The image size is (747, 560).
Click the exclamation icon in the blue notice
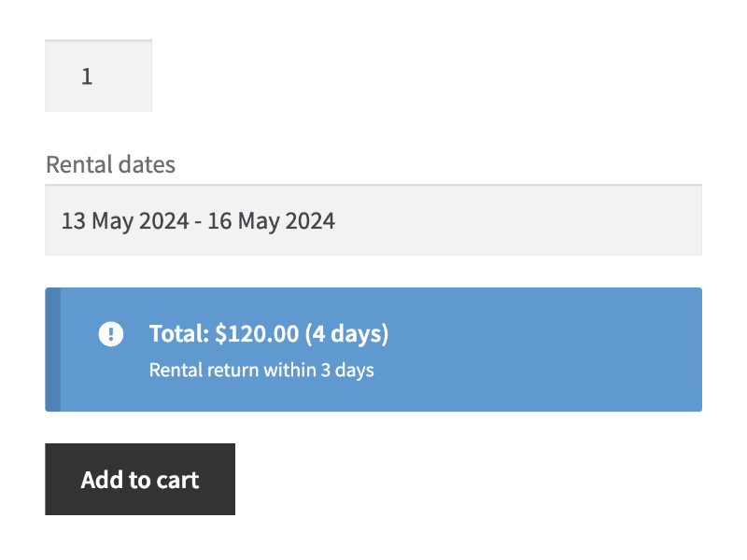pyautogui.click(x=110, y=333)
